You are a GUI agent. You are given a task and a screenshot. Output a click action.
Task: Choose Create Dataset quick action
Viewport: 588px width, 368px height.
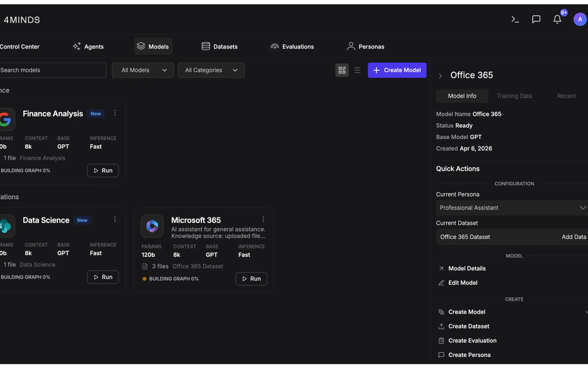pyautogui.click(x=464, y=326)
